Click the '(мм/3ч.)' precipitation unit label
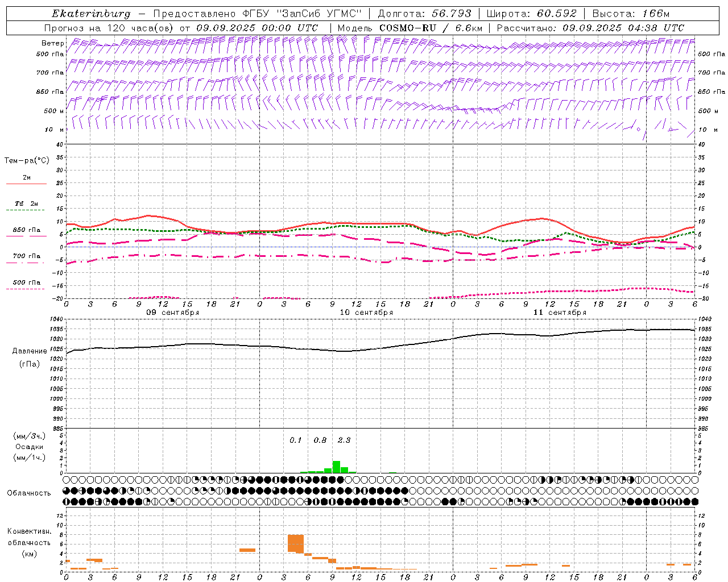Image resolution: width=728 pixels, height=582 pixels. click(x=30, y=436)
